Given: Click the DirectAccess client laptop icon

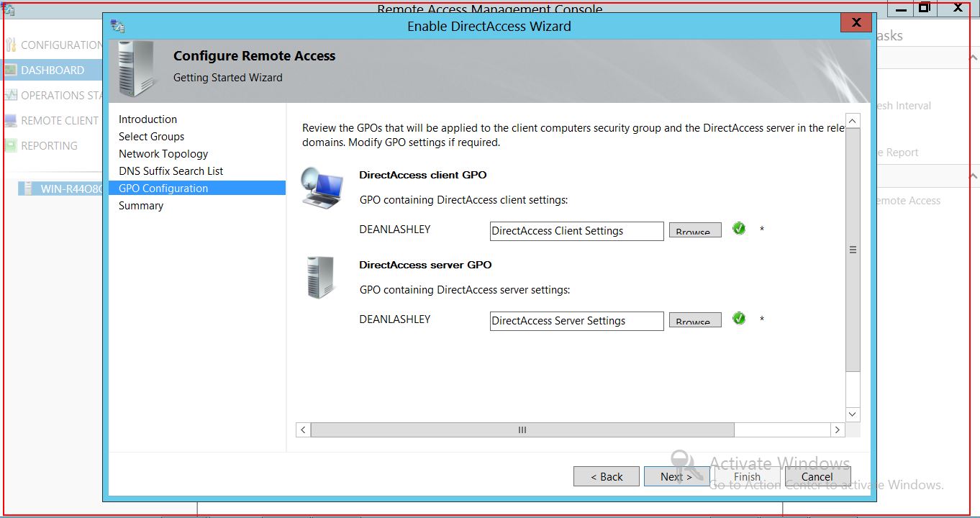Looking at the screenshot, I should point(321,188).
